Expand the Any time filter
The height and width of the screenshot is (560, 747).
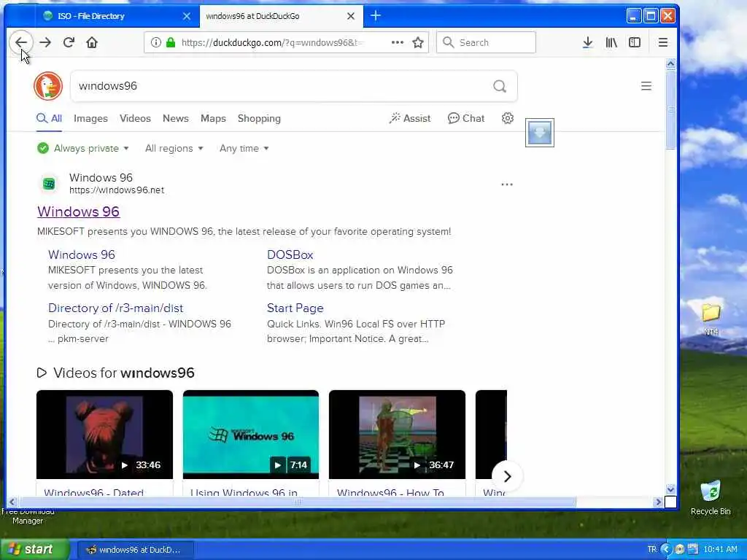(244, 149)
